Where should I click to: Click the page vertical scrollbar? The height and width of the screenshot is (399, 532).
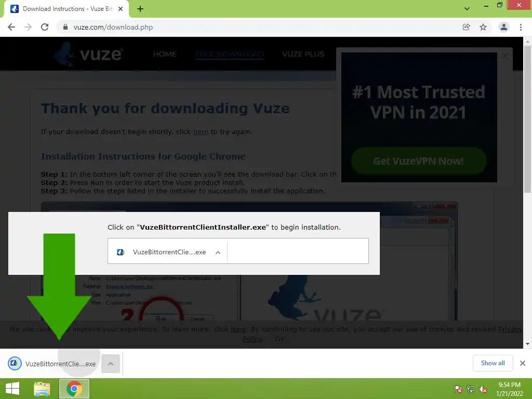(x=527, y=119)
